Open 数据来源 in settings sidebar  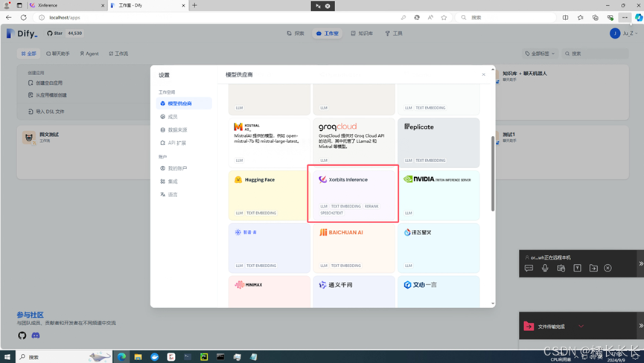point(184,129)
